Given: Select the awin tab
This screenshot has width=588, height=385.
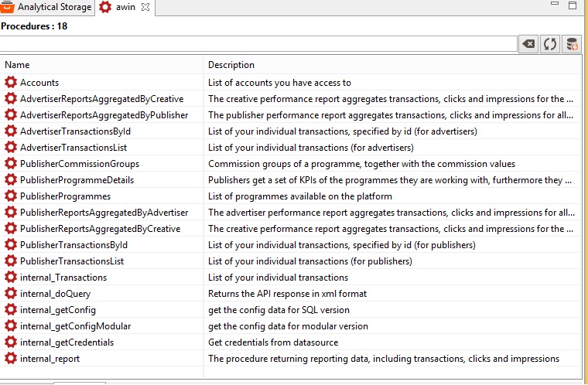Looking at the screenshot, I should pos(125,8).
